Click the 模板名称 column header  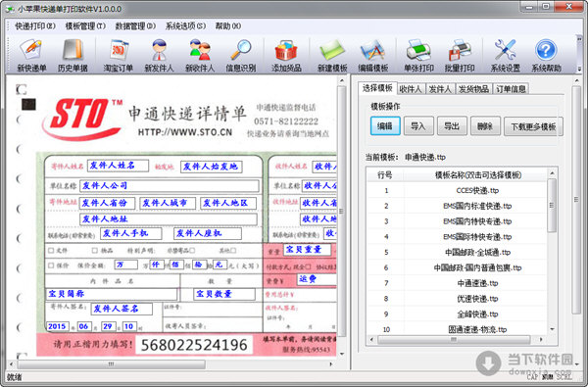click(x=478, y=174)
